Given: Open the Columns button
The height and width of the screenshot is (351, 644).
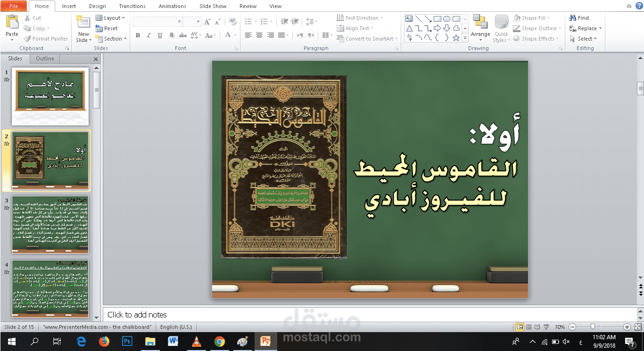Looking at the screenshot, I should [x=327, y=35].
